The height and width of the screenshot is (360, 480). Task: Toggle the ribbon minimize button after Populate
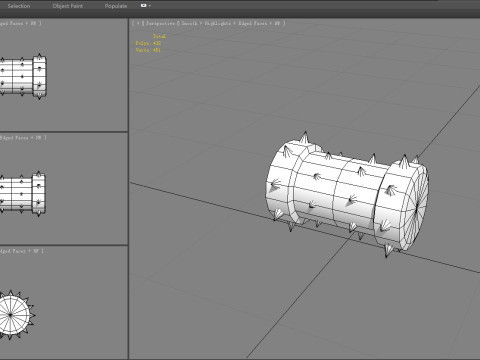[x=143, y=6]
